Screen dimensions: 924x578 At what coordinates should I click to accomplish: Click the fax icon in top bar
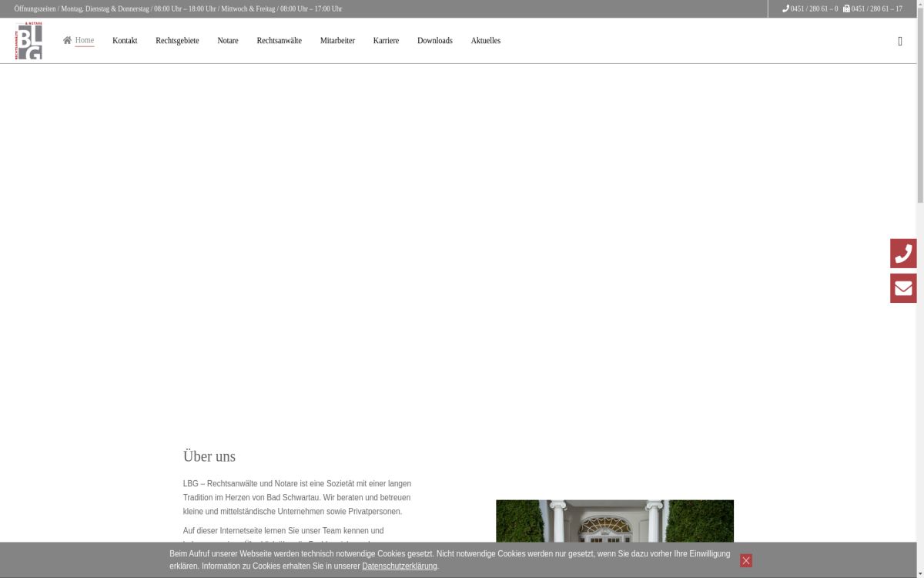846,9
